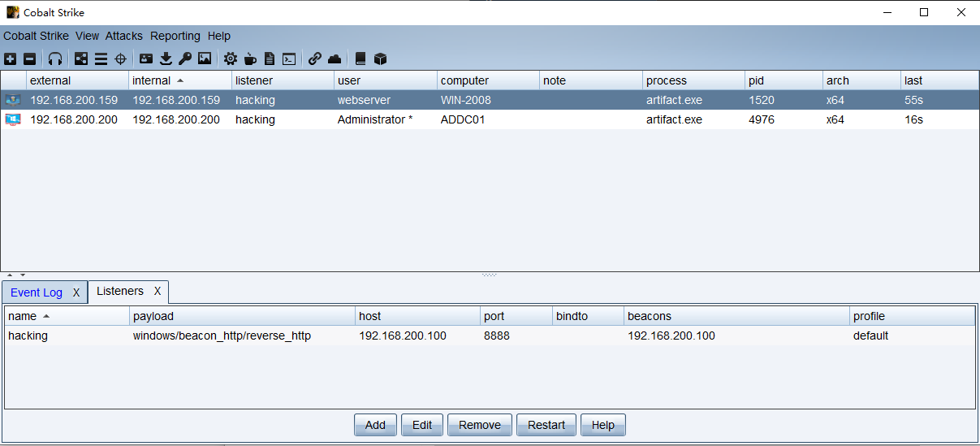This screenshot has height=446, width=980.
Task: Click the gear generate executable icon
Action: (x=231, y=58)
